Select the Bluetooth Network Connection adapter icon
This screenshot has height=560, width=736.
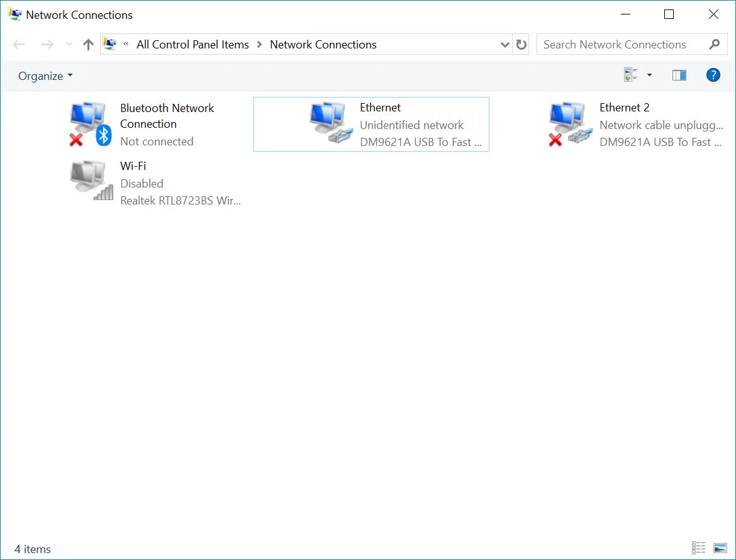(x=91, y=124)
